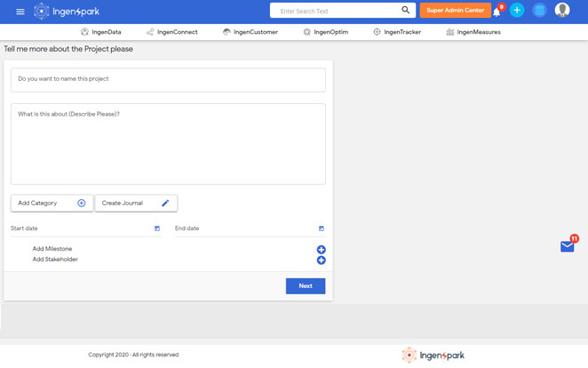Click the Add Milestone label
588x368 pixels.
(x=52, y=249)
